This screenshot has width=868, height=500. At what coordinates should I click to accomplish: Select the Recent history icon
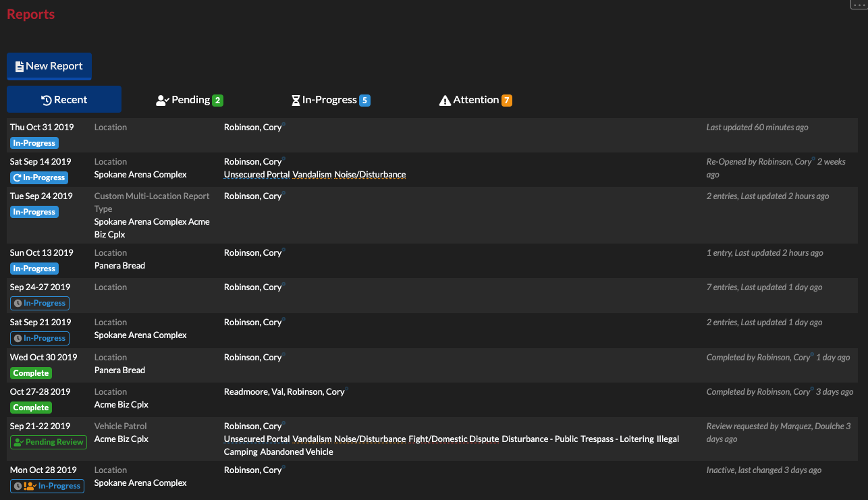tap(45, 99)
